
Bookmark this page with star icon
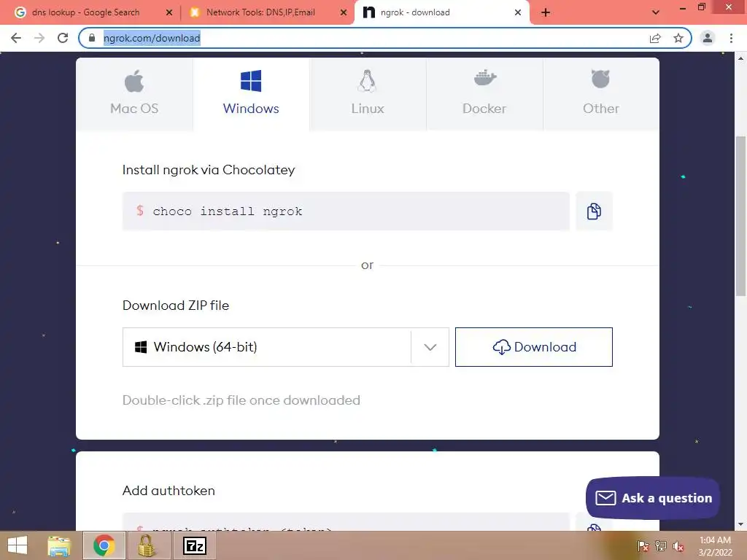[x=678, y=38]
